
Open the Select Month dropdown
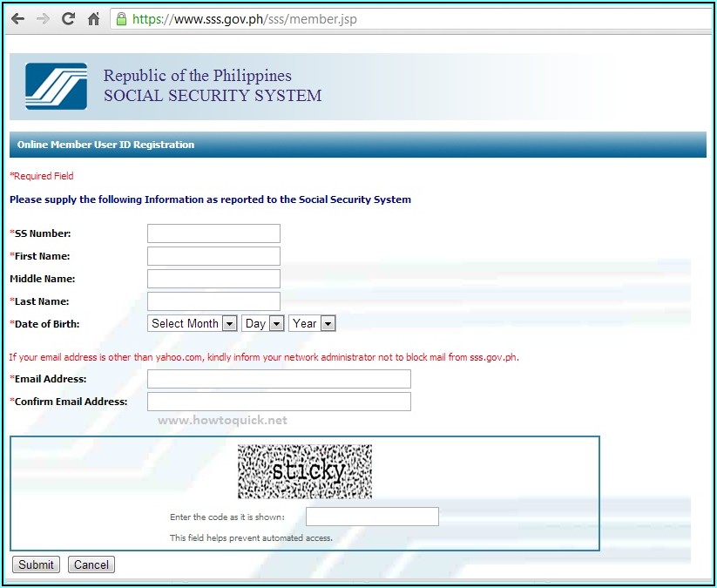coord(193,323)
